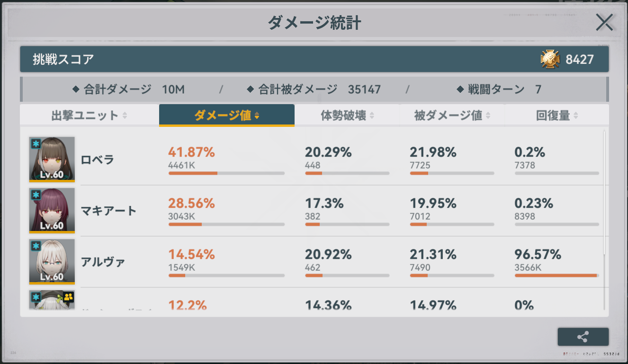The height and width of the screenshot is (364, 628).
Task: Close the damage statistics window
Action: (x=604, y=22)
